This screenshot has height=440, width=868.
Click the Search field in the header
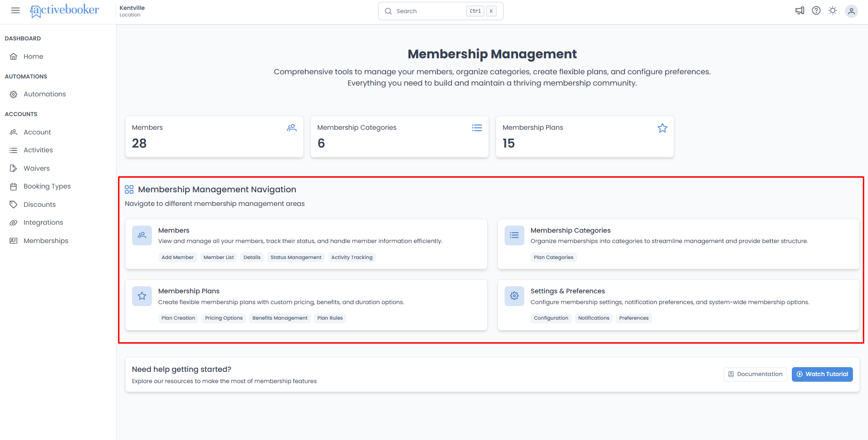[x=441, y=11]
